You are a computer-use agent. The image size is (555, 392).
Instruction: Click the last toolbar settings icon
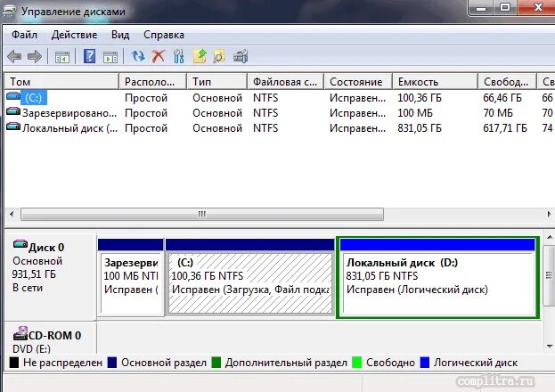click(x=241, y=56)
